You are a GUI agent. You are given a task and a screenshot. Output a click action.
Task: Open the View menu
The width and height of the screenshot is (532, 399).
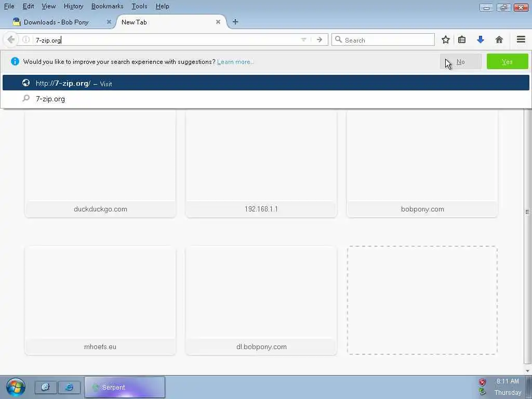pyautogui.click(x=48, y=6)
